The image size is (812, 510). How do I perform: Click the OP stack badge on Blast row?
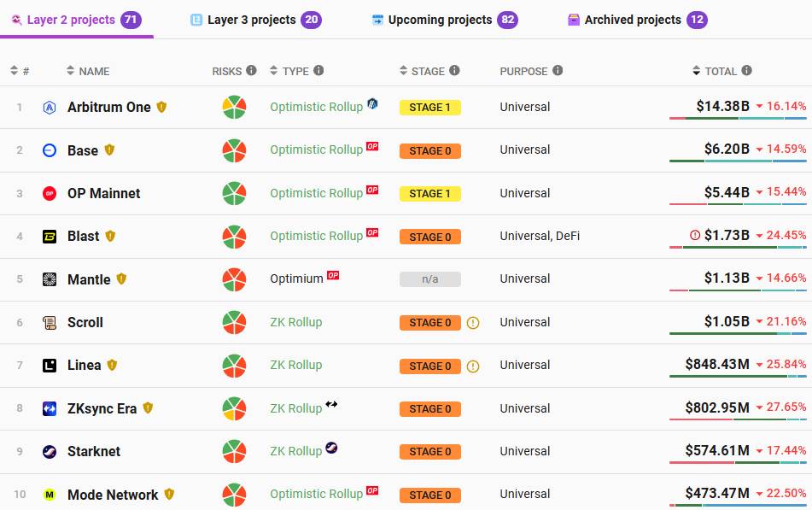(x=372, y=232)
